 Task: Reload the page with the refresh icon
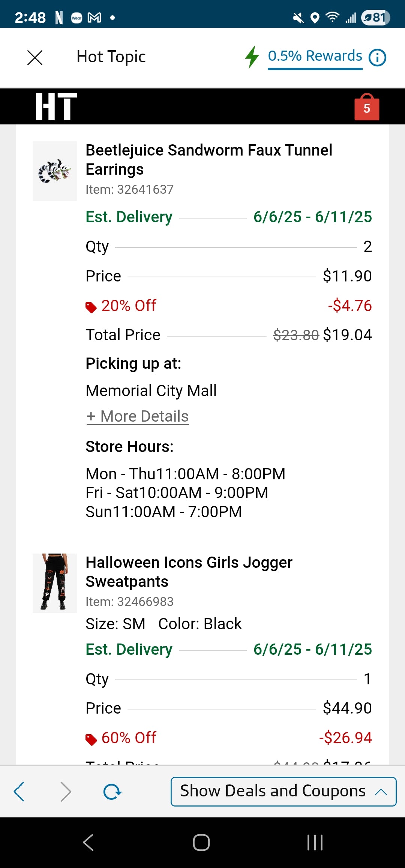click(x=112, y=792)
